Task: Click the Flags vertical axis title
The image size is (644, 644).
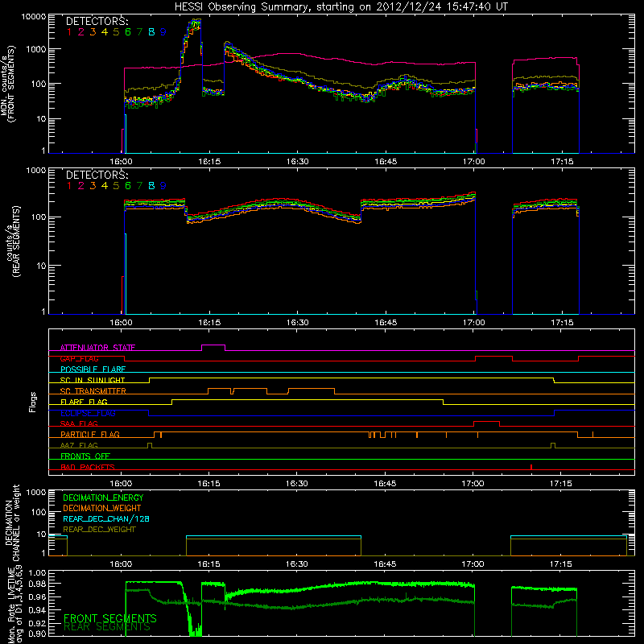Action: pyautogui.click(x=33, y=402)
